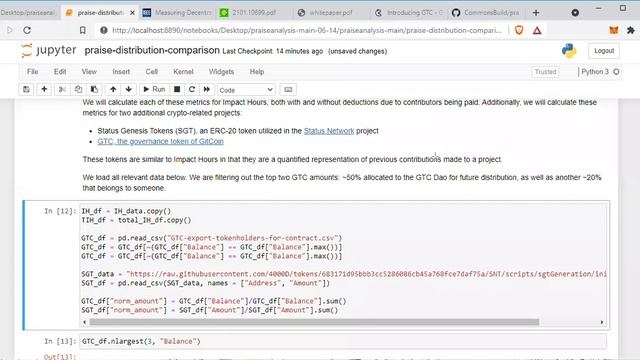Viewport: 640px width, 360px height.
Task: Run the selected cell
Action: click(154, 89)
